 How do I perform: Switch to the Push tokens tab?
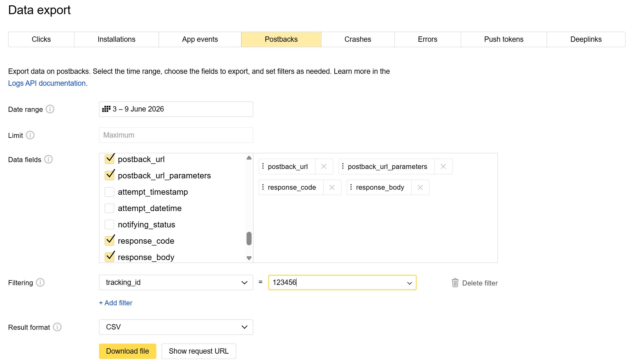(x=504, y=39)
